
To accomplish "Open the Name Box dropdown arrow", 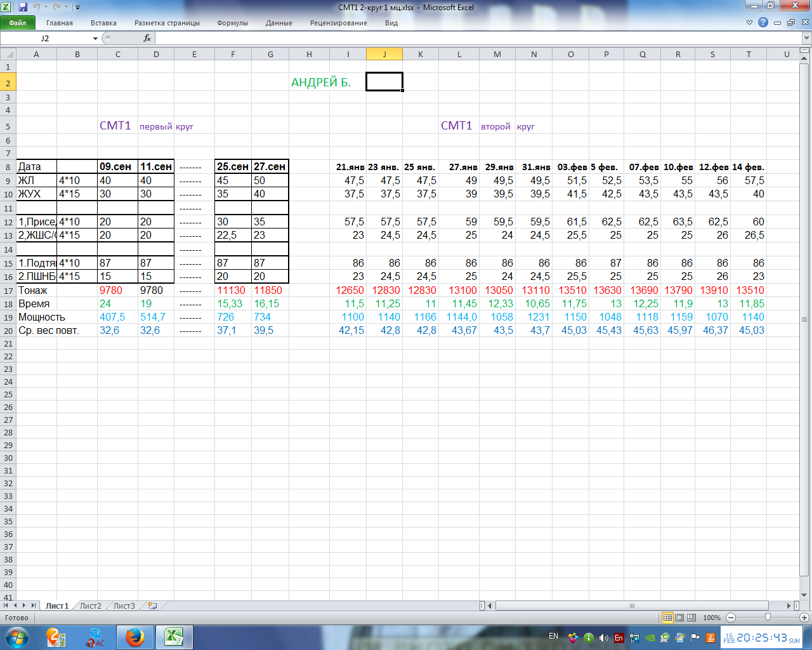I will [x=95, y=39].
